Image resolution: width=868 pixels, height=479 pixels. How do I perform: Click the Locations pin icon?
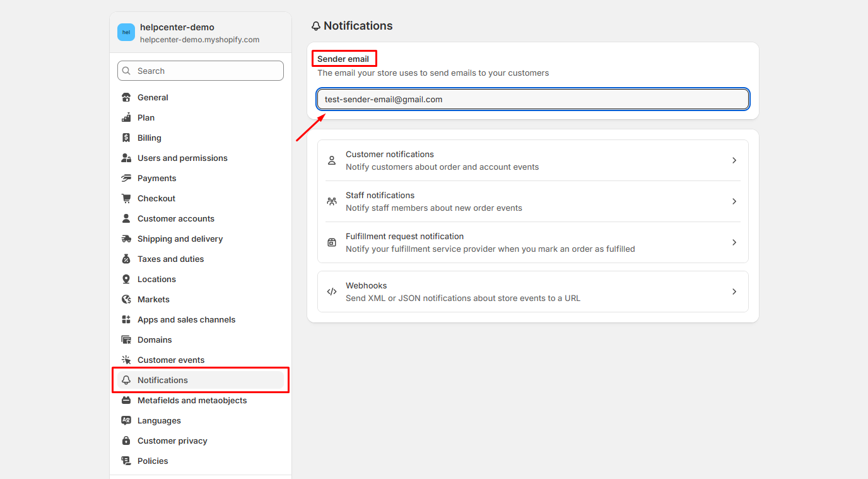[126, 280]
